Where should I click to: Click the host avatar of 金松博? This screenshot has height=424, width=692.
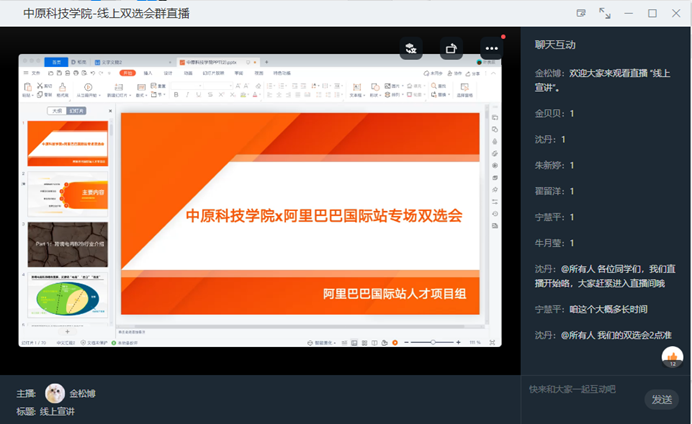tap(55, 393)
